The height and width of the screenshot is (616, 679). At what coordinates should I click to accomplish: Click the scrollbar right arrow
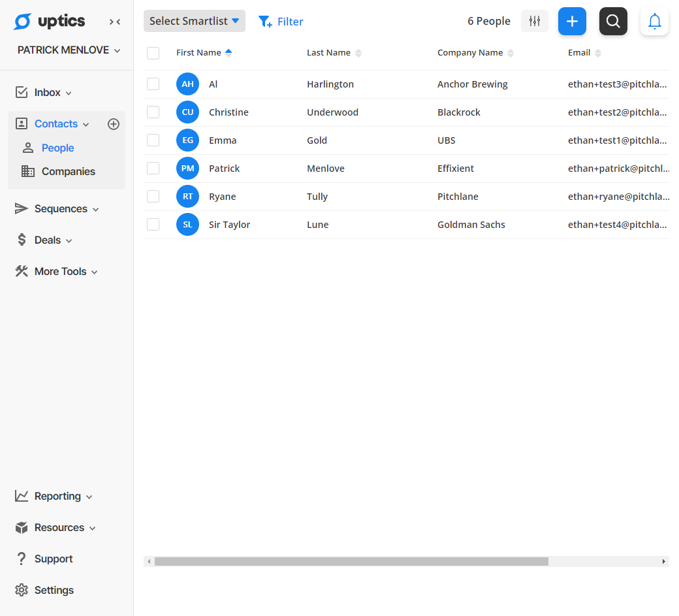(663, 561)
